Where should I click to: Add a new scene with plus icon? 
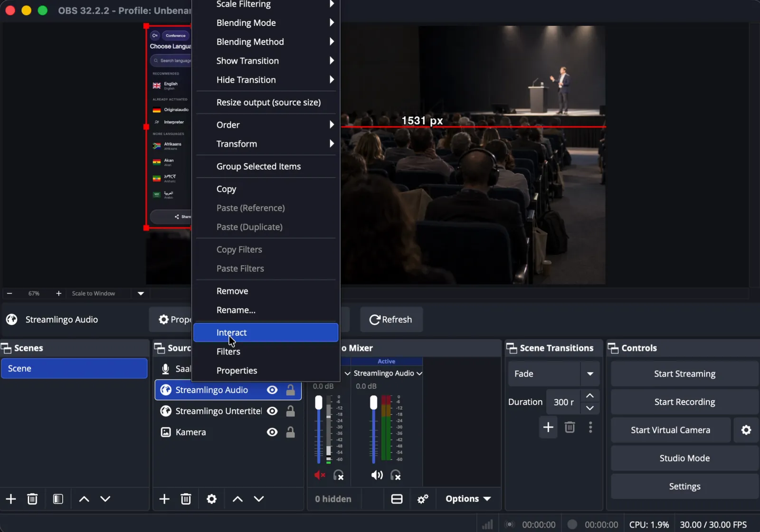click(x=11, y=499)
